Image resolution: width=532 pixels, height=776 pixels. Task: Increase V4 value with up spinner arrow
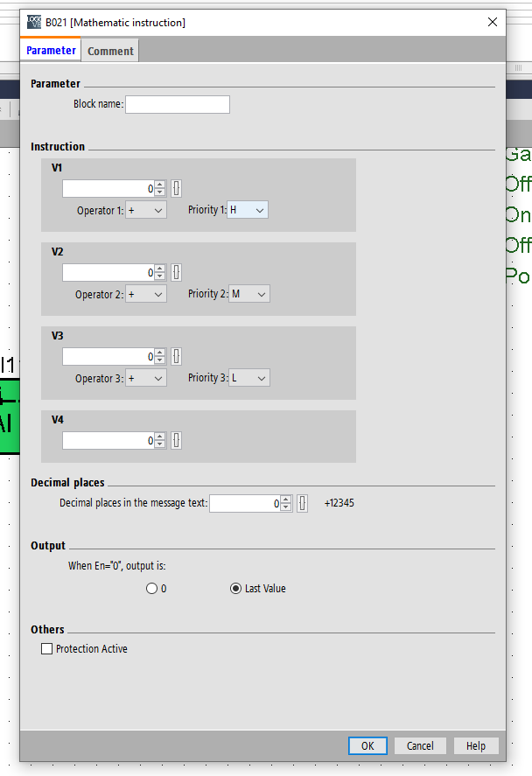pos(160,437)
